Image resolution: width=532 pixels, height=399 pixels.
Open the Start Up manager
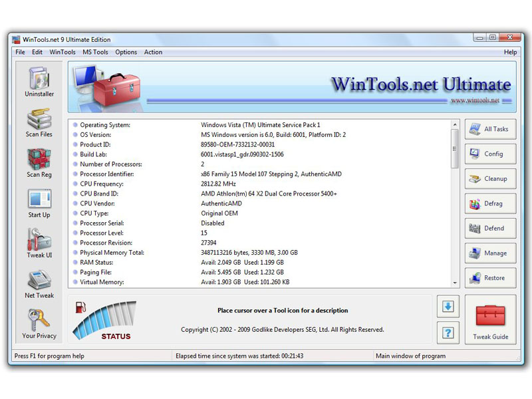coord(39,203)
